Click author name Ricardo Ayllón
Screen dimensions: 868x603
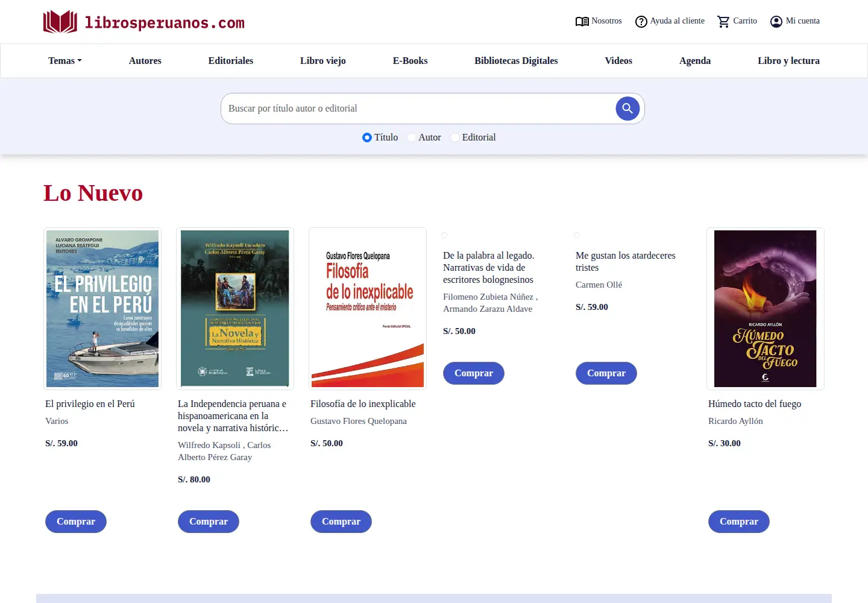[735, 421]
